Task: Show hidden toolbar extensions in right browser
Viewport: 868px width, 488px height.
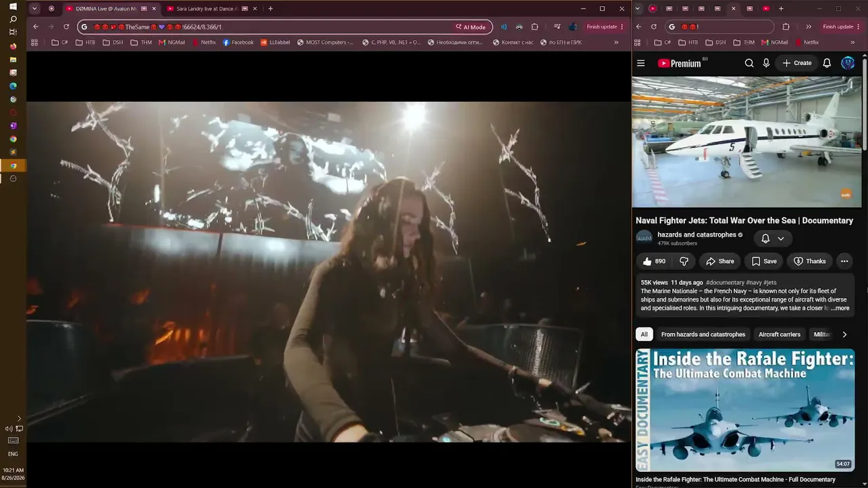Action: (x=808, y=26)
